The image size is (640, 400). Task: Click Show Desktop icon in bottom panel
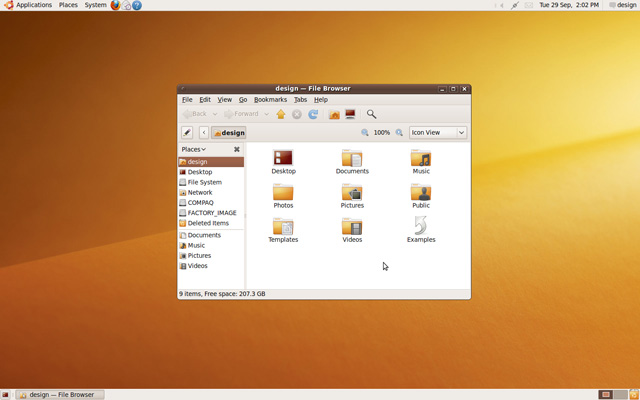[x=5, y=395]
